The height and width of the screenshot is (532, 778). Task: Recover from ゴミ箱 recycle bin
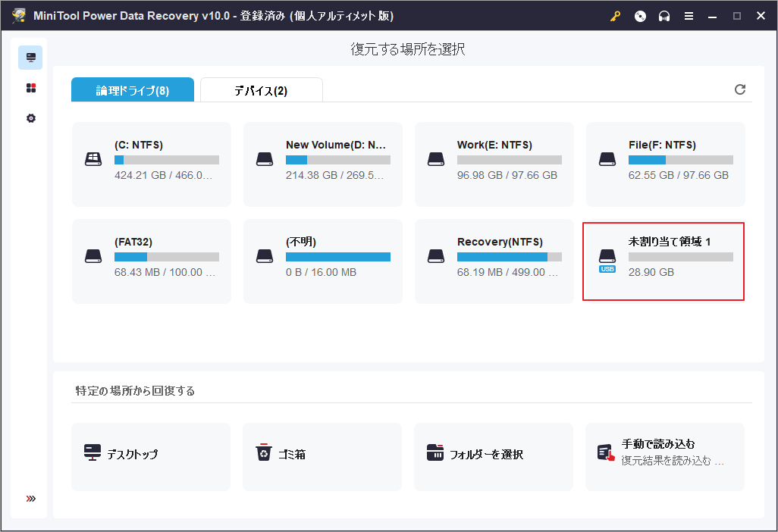point(322,456)
